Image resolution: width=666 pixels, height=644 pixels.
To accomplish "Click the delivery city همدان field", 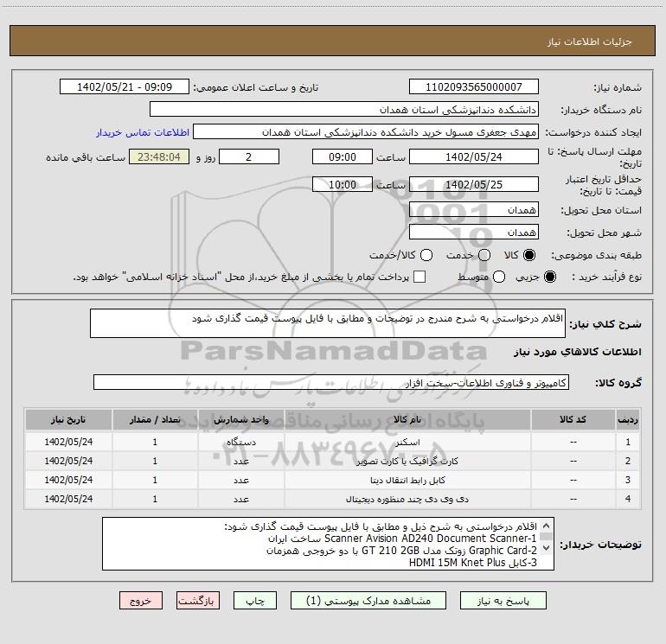I will [474, 233].
